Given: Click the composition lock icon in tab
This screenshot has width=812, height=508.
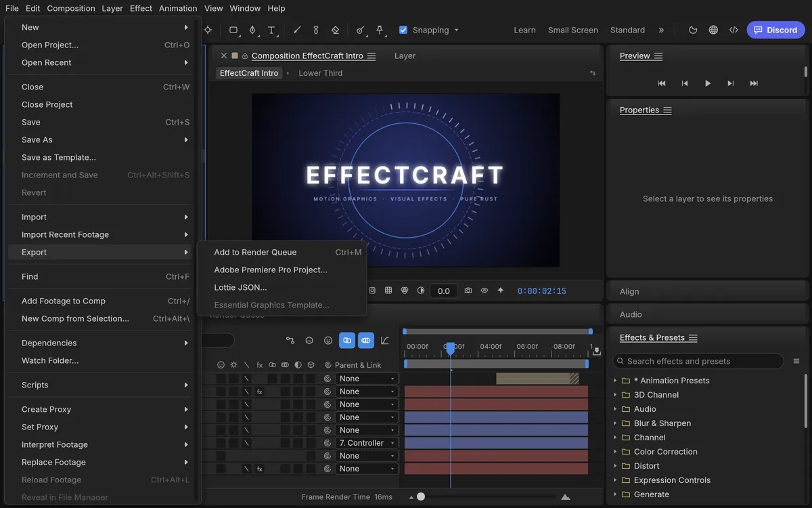Looking at the screenshot, I should (245, 56).
